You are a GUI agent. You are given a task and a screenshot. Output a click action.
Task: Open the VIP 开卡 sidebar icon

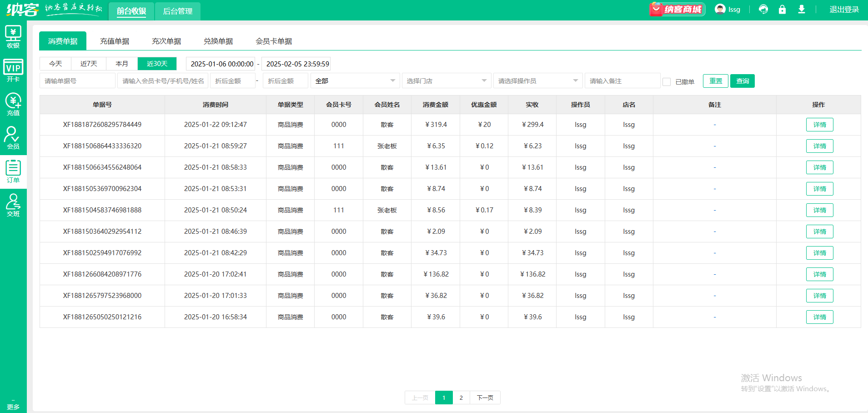(x=13, y=71)
